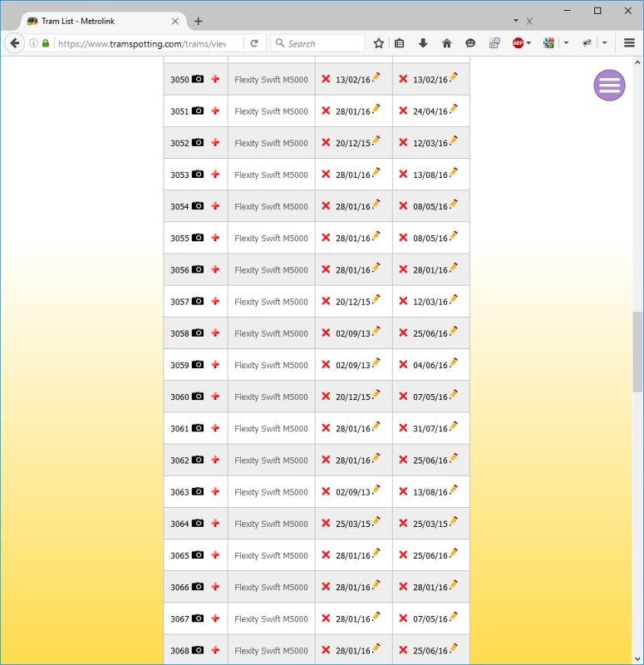The image size is (644, 665).
Task: Go to Firefox home page icon
Action: [446, 43]
